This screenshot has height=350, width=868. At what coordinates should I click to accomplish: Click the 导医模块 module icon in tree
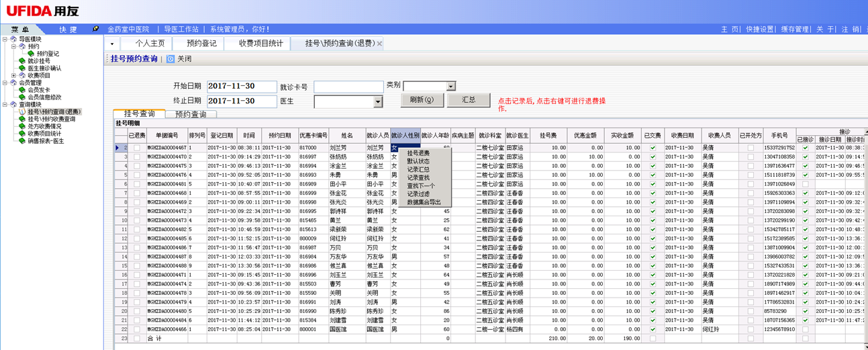click(x=13, y=39)
